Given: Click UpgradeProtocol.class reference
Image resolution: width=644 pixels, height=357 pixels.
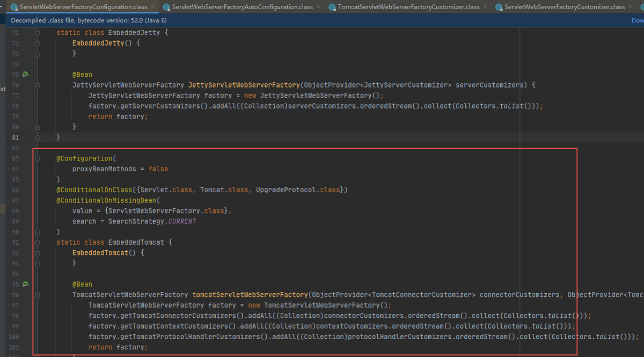Looking at the screenshot, I should (x=298, y=190).
